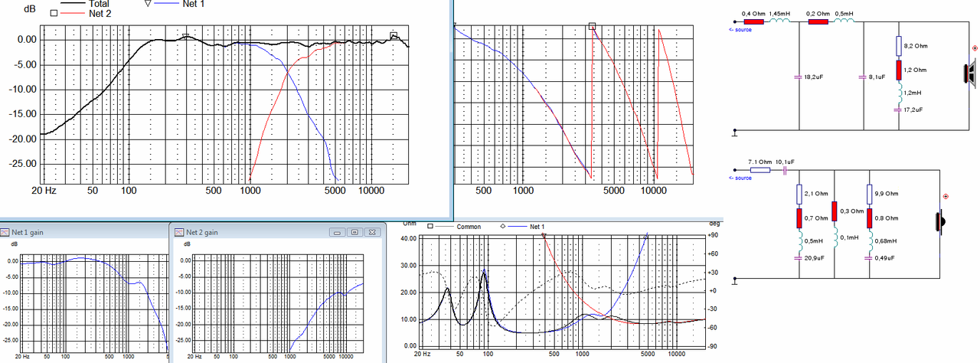Click the Net 1 triangle legend marker
This screenshot has width=980, height=363.
148,4
